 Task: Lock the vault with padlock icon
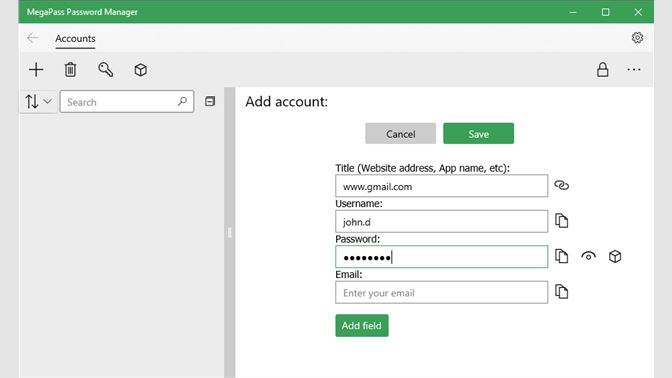point(603,69)
